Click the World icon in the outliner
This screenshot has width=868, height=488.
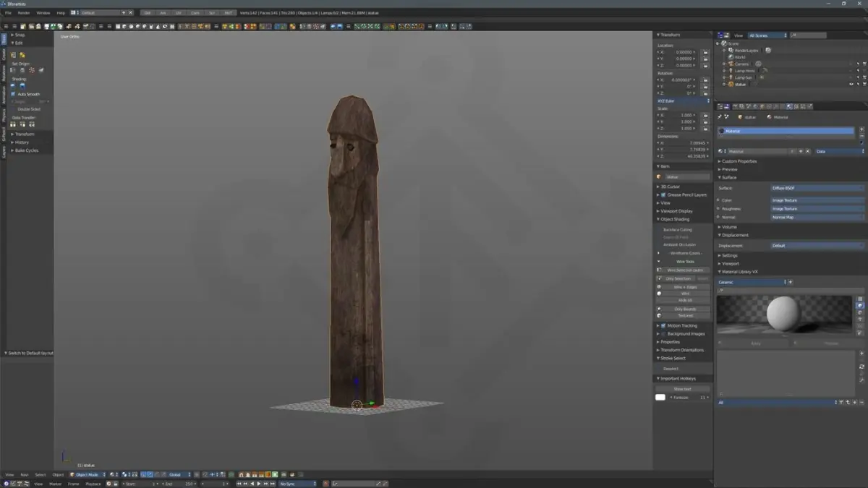731,57
